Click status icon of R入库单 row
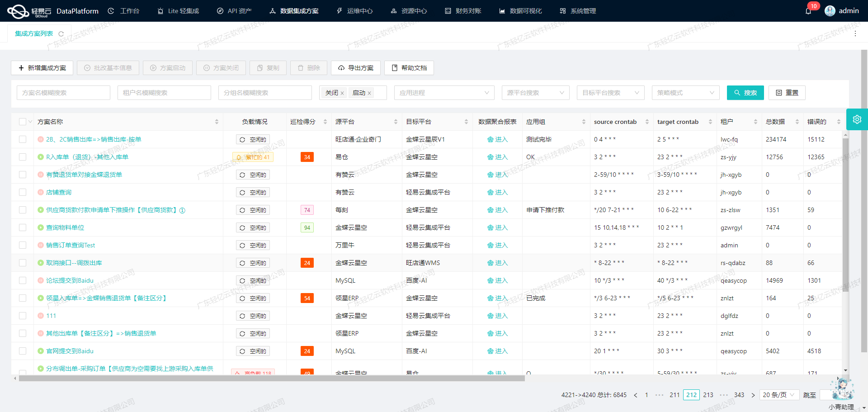Screen dimensions: 868x412 [41, 157]
